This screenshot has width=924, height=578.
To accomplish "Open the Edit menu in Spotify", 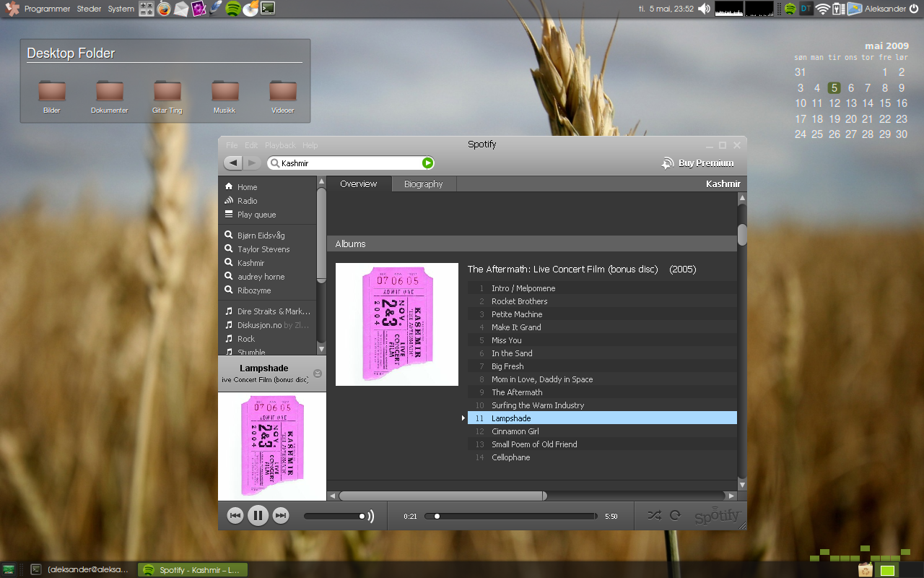I will [x=251, y=145].
